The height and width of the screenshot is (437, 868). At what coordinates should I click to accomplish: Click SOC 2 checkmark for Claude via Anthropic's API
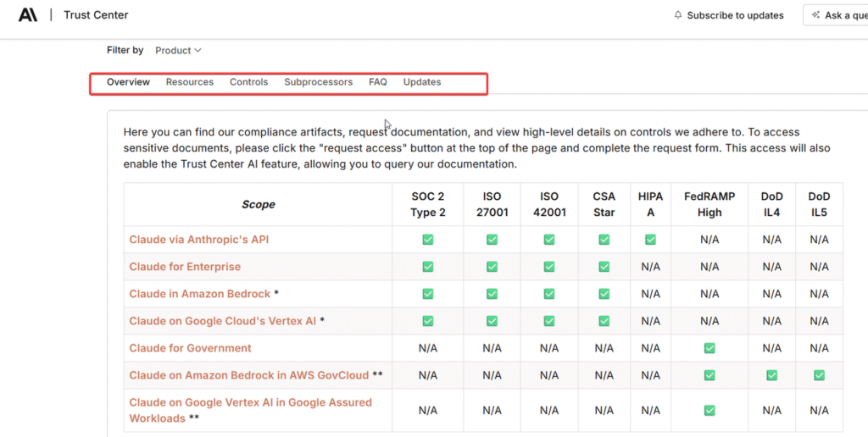428,240
